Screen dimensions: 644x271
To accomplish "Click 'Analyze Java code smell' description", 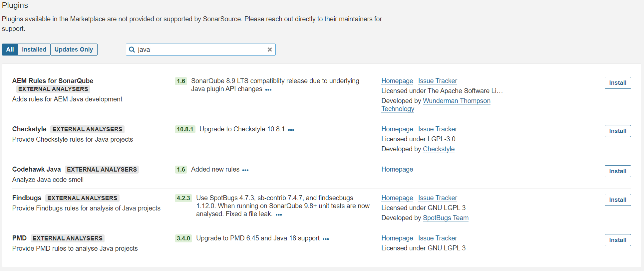I will coord(48,180).
